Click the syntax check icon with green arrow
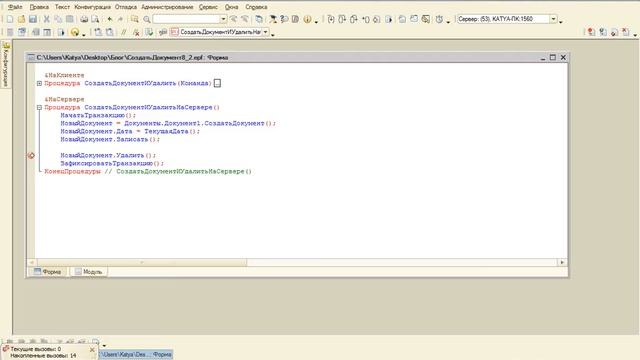 click(149, 32)
